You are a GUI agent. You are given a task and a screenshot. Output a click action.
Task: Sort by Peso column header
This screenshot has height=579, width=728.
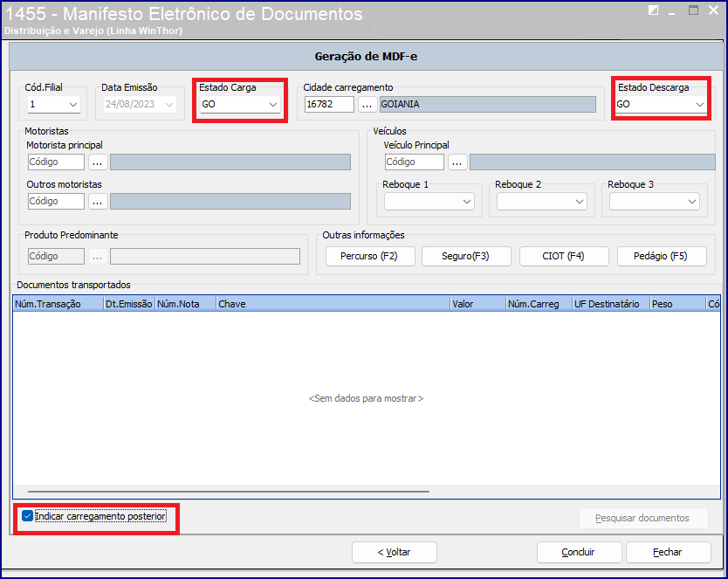pos(677,304)
